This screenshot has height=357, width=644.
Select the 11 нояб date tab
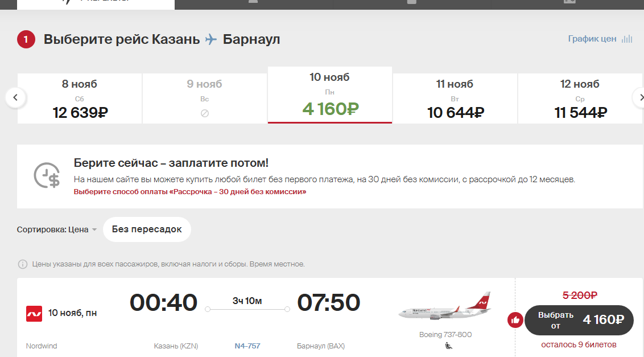coord(455,99)
